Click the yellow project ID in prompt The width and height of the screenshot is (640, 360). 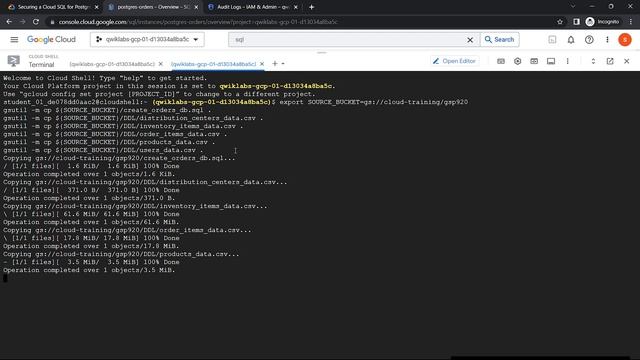tap(211, 102)
